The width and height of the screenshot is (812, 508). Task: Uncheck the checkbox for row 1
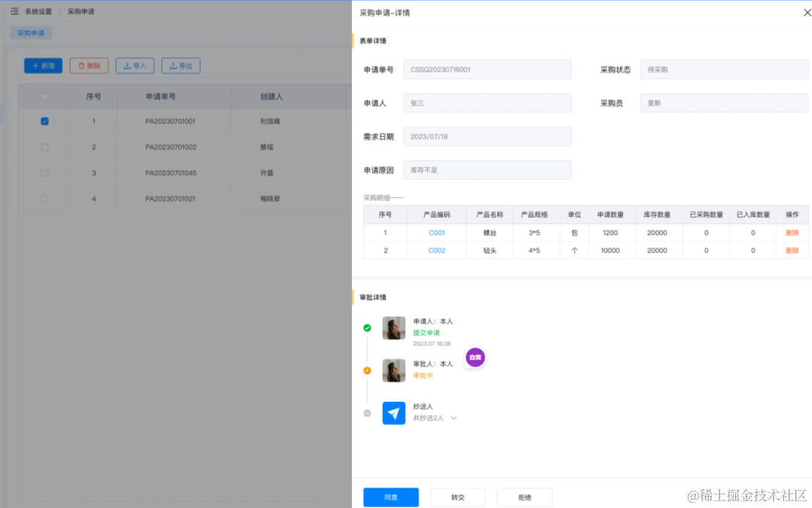[44, 121]
